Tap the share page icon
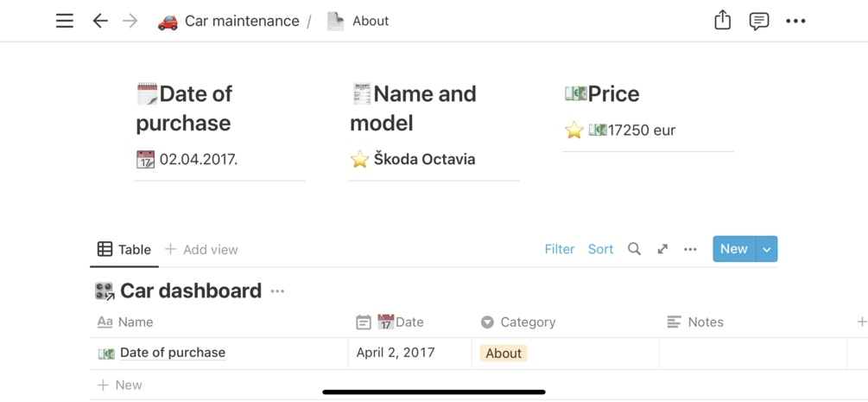 tap(722, 21)
